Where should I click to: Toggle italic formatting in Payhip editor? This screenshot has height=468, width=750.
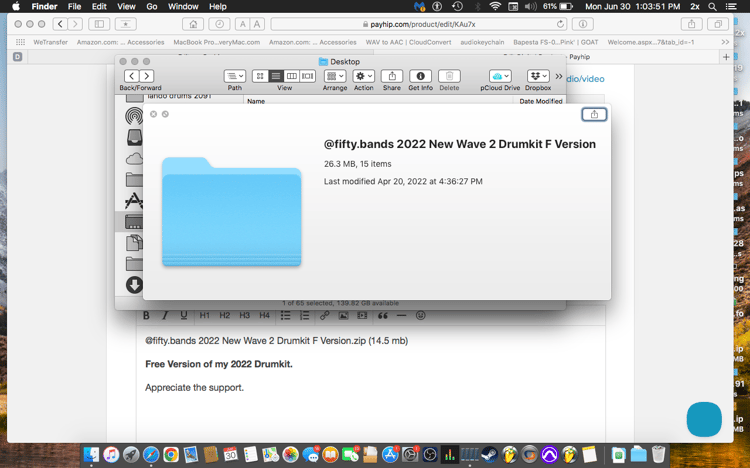165,315
